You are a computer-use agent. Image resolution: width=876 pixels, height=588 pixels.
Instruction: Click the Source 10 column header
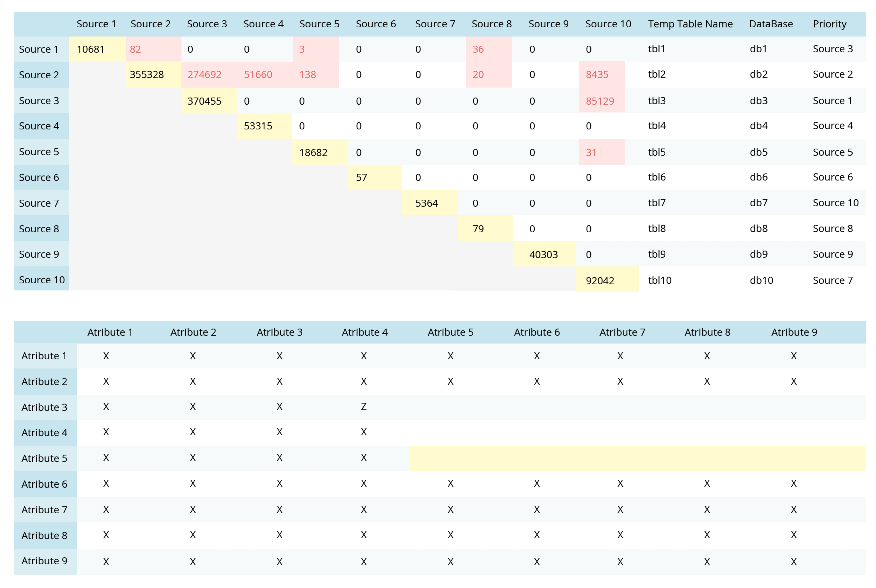coord(608,24)
